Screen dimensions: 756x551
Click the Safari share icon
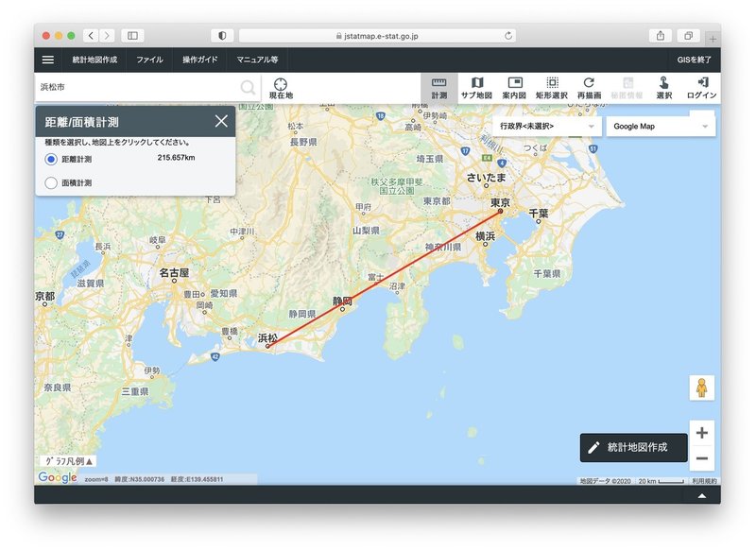[661, 36]
